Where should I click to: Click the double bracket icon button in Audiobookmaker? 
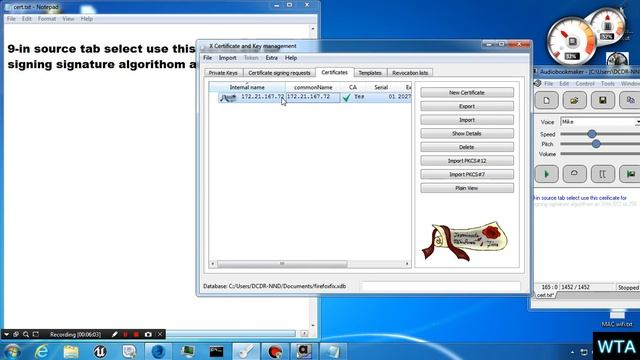[x=602, y=174]
